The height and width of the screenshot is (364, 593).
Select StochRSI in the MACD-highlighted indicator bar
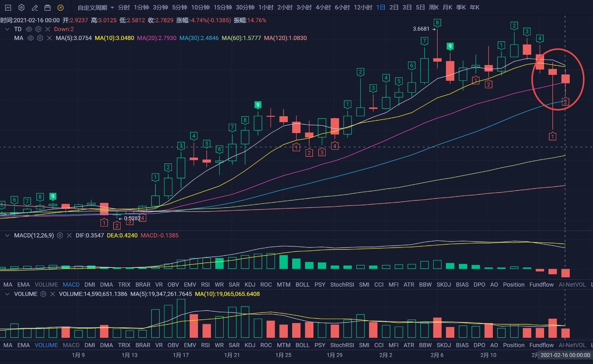tap(342, 284)
